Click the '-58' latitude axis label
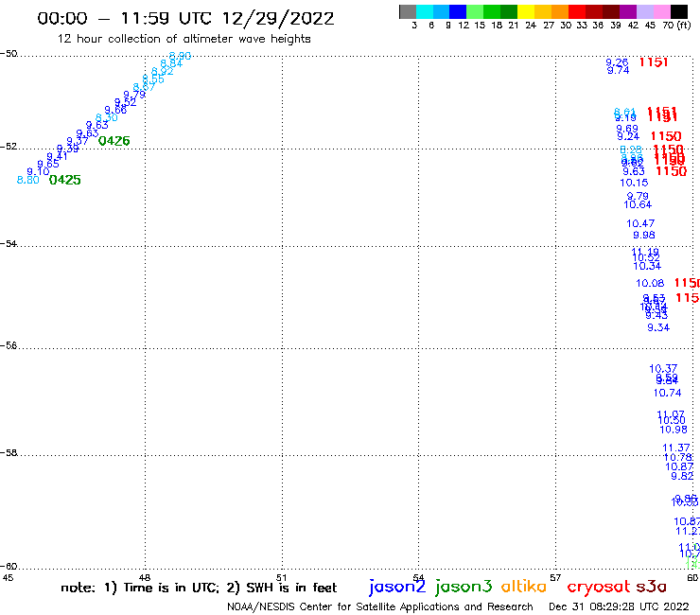Image resolution: width=700 pixels, height=615 pixels. pyautogui.click(x=9, y=453)
